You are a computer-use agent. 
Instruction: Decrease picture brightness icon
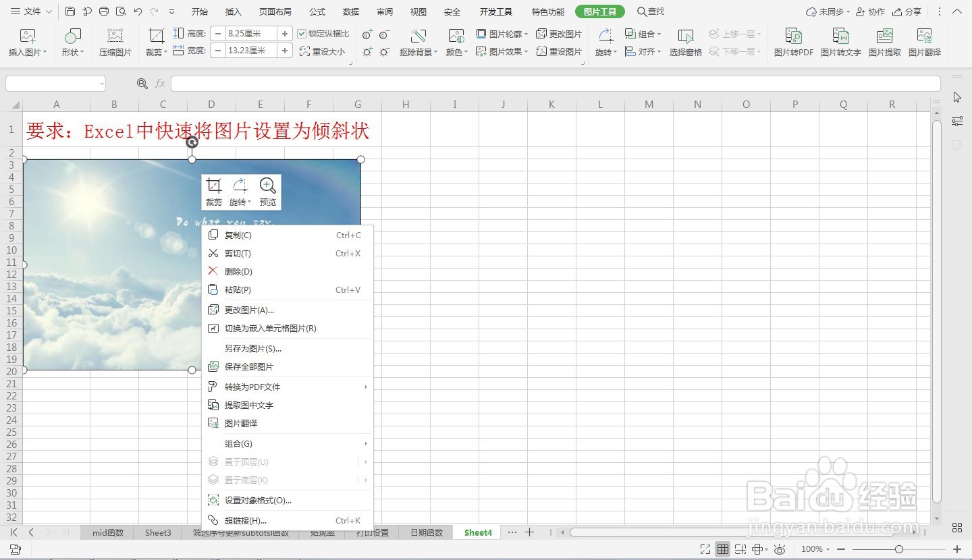(384, 51)
